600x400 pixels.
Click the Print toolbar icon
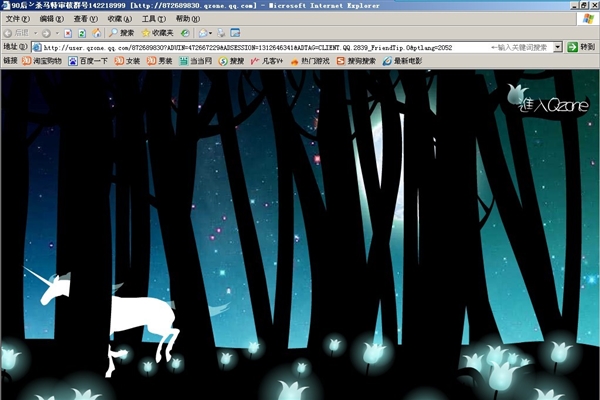[221, 33]
